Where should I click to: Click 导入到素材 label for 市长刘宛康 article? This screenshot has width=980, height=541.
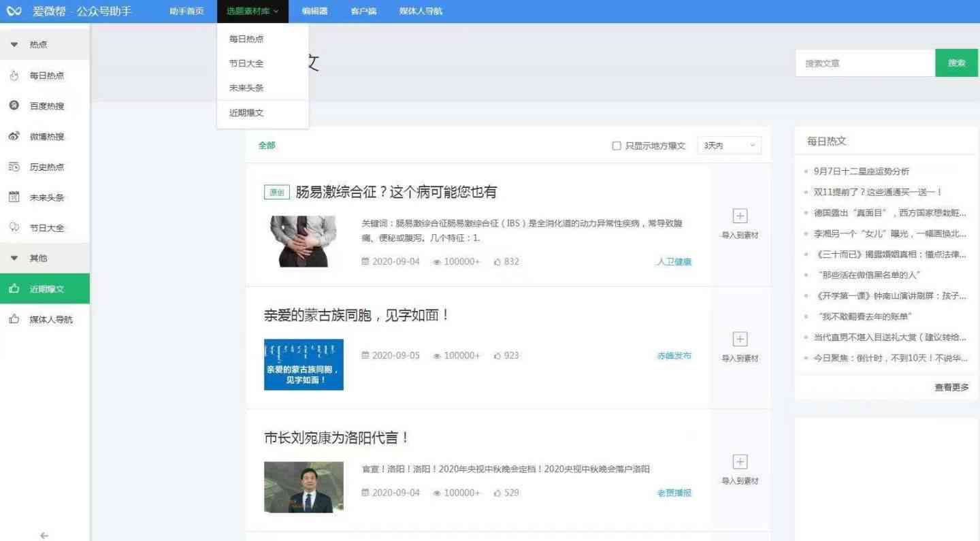(x=740, y=481)
